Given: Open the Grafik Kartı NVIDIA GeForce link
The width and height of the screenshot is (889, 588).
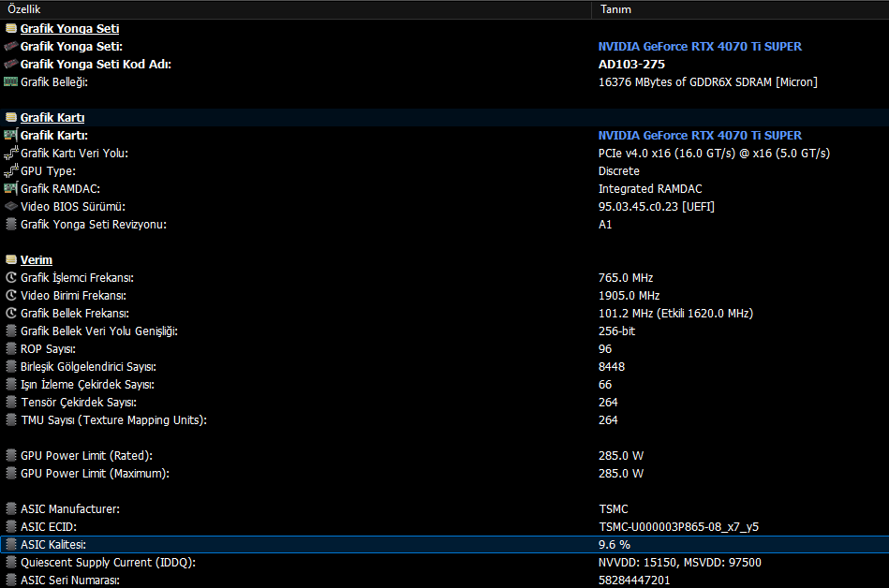Looking at the screenshot, I should point(700,136).
